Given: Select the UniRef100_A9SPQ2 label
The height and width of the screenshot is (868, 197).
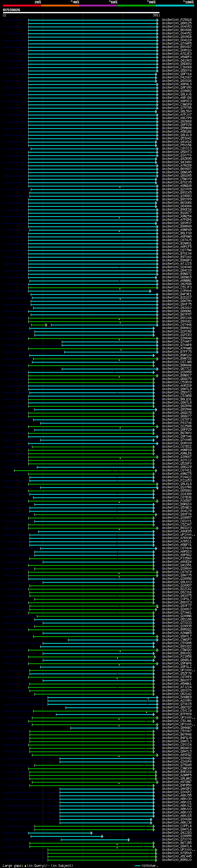Looking at the screenshot, I should [x=177, y=755].
